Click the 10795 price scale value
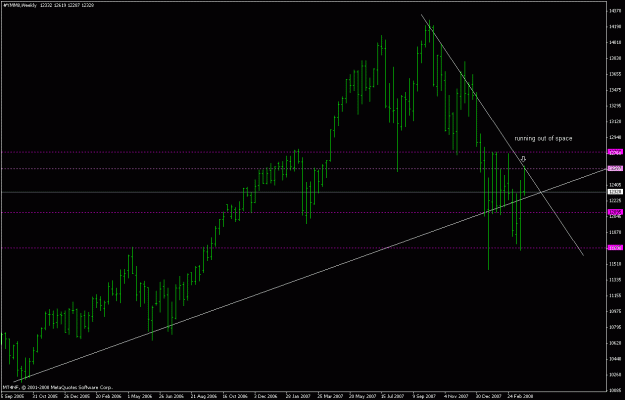Screen dimensions: 625x400 click(614, 327)
